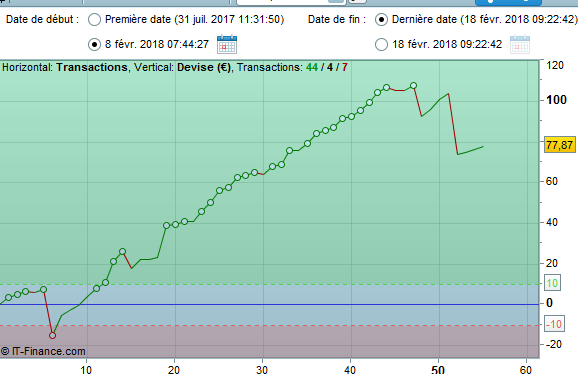
Task: Click the green 10 threshold marker
Action: [552, 283]
